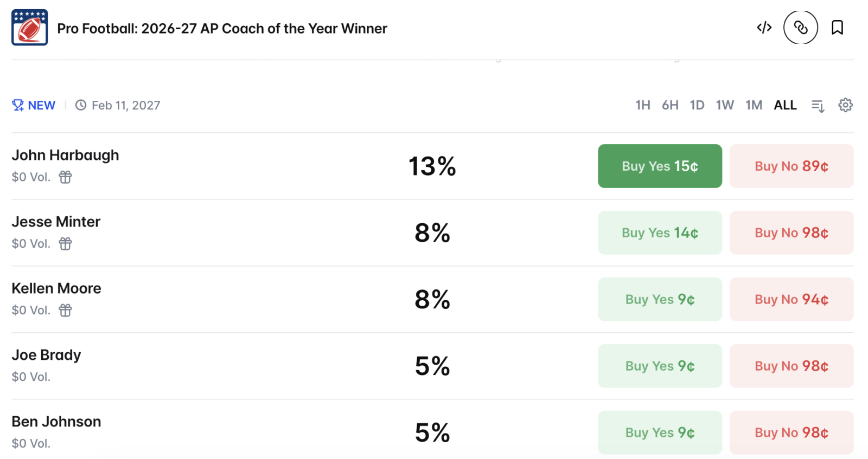Buy Yes 9¢ for Kellen Moore
The image size is (868, 459).
pos(660,299)
